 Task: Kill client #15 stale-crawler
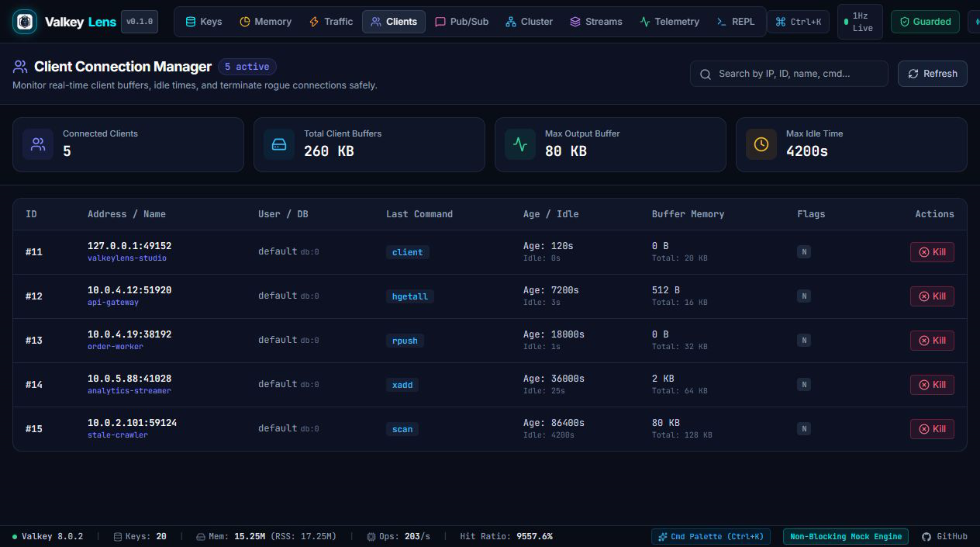tap(932, 429)
